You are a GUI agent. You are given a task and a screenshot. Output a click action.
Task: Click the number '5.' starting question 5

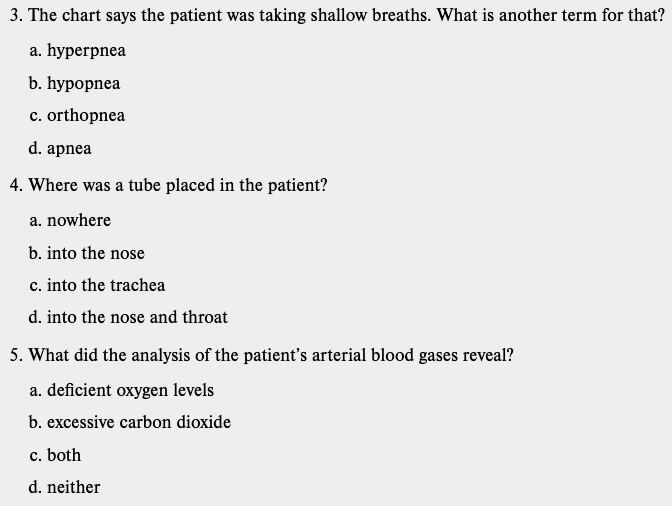pos(13,355)
